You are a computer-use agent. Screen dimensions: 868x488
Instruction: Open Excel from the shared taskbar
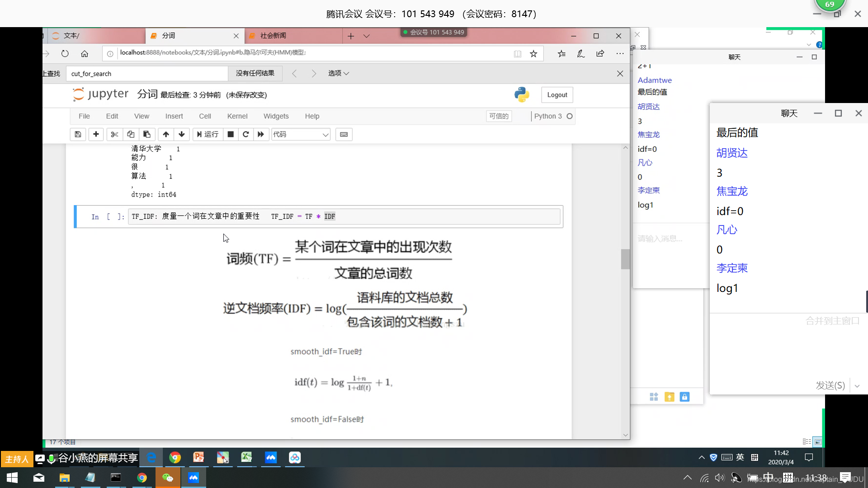tap(246, 458)
